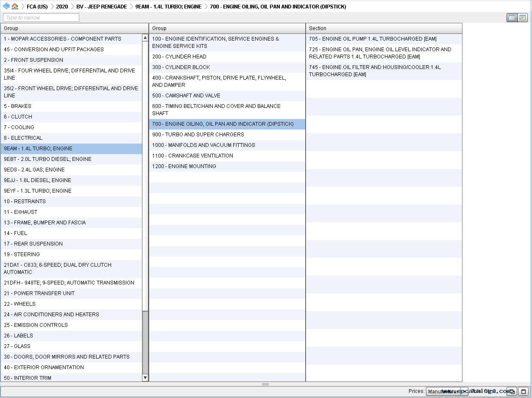
Task: Select 17 - REAR SUSPENSION group
Action: (71, 244)
